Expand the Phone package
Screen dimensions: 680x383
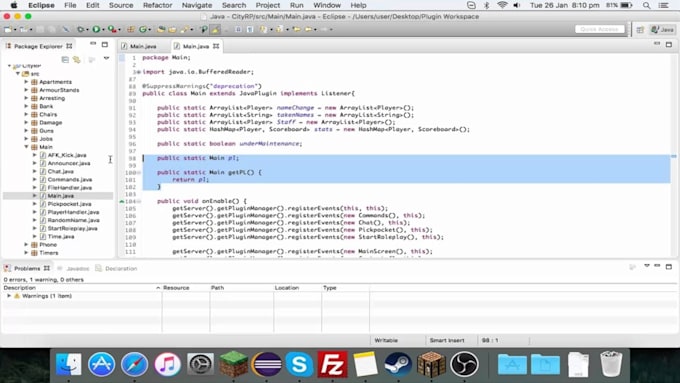26,245
